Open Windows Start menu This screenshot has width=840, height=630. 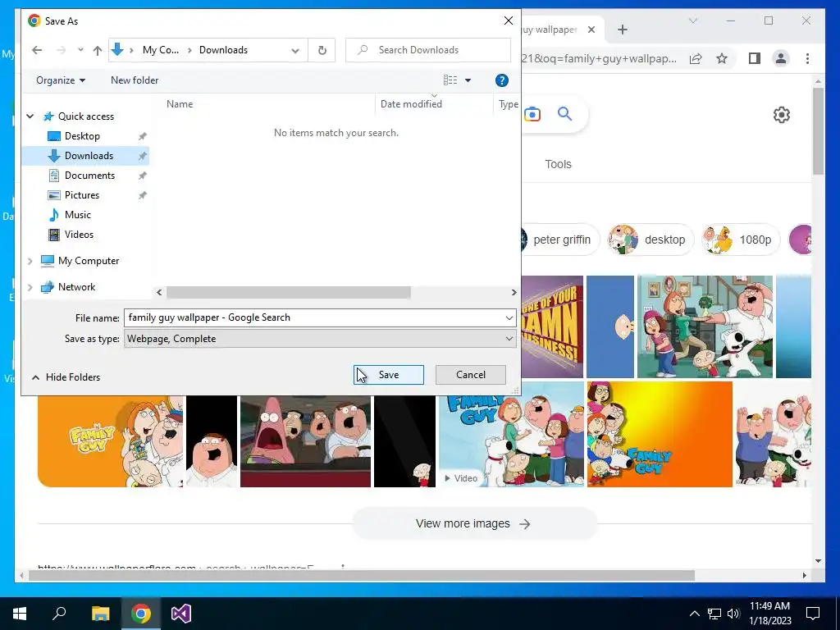coord(20,614)
